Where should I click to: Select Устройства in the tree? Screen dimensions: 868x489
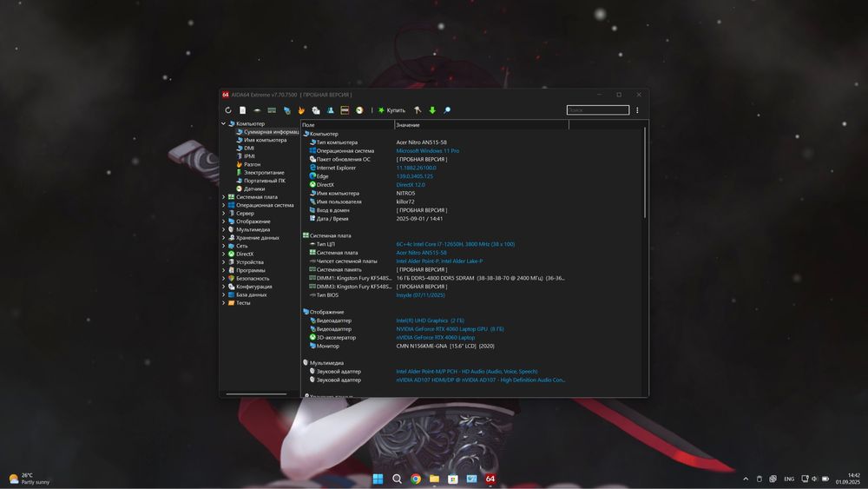tap(247, 262)
